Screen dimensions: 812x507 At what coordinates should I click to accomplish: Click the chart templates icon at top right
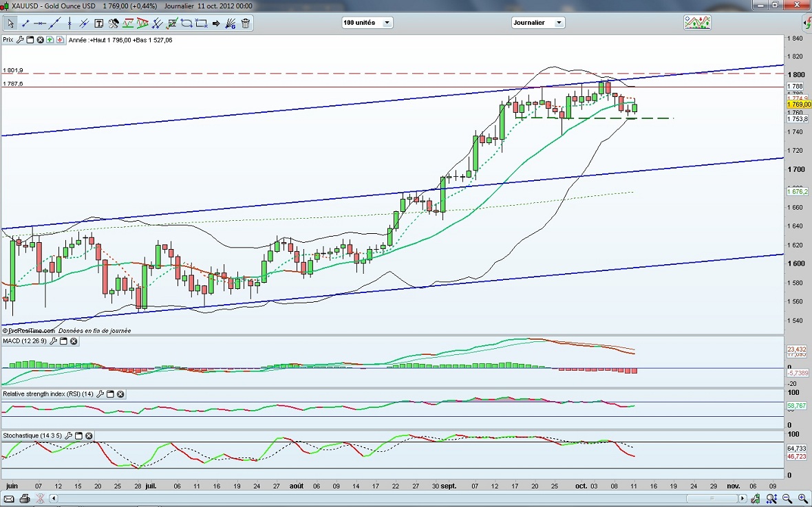tap(697, 23)
